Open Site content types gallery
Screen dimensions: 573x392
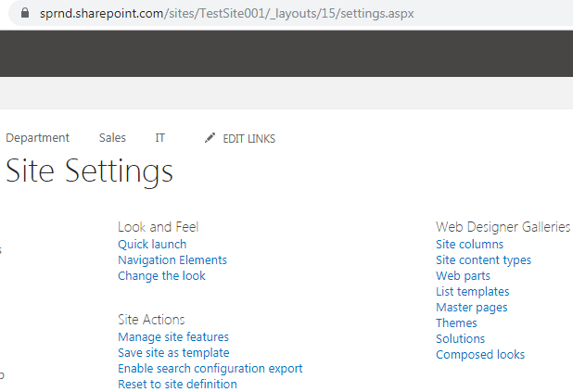click(x=483, y=260)
